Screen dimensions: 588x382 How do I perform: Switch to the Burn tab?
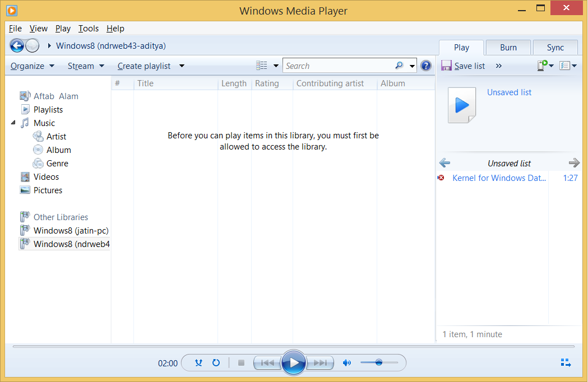click(x=508, y=47)
